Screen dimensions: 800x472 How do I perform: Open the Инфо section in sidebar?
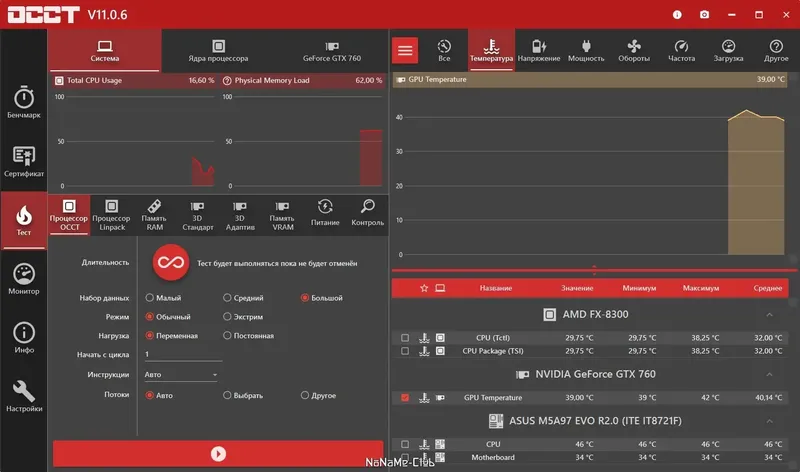23,338
